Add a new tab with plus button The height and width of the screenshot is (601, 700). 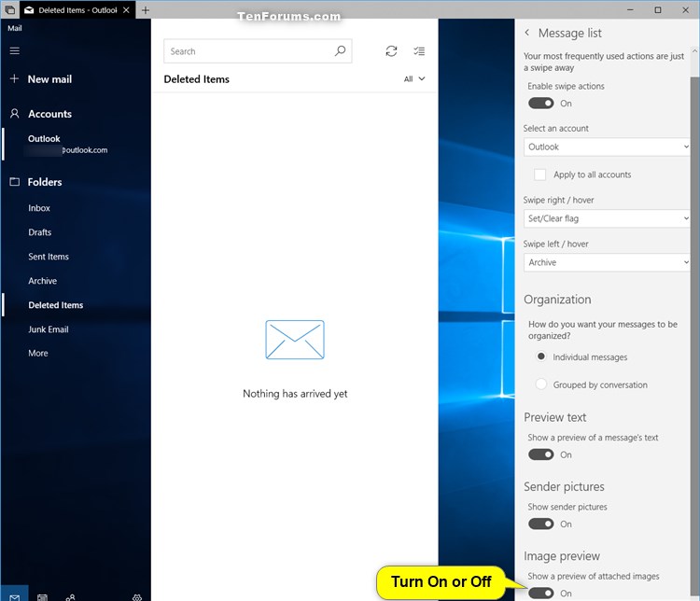click(x=146, y=10)
